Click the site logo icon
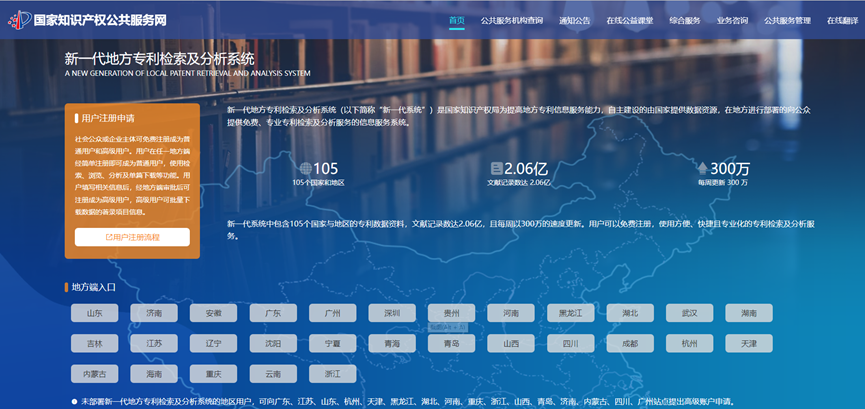 19,20
